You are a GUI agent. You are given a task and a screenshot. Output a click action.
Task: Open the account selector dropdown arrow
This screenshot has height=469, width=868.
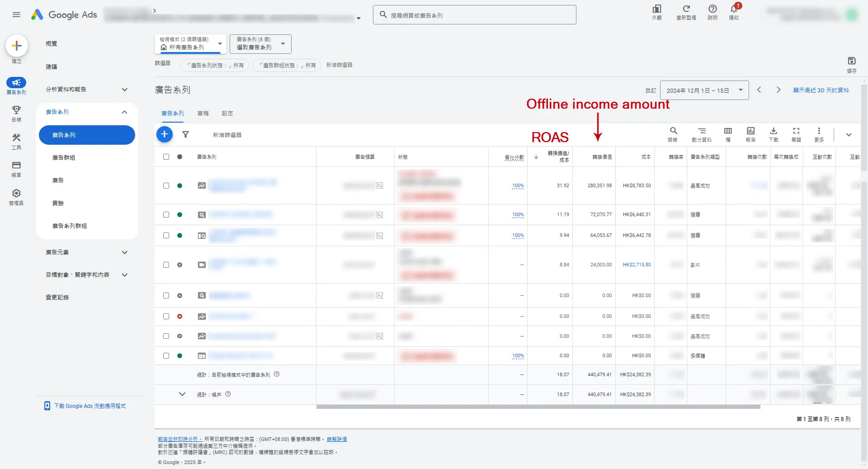tap(359, 19)
